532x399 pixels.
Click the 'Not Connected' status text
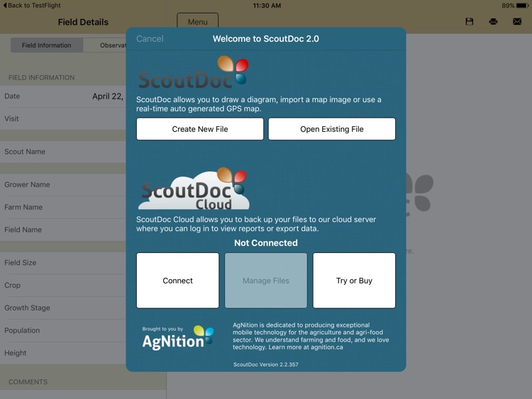(x=266, y=242)
